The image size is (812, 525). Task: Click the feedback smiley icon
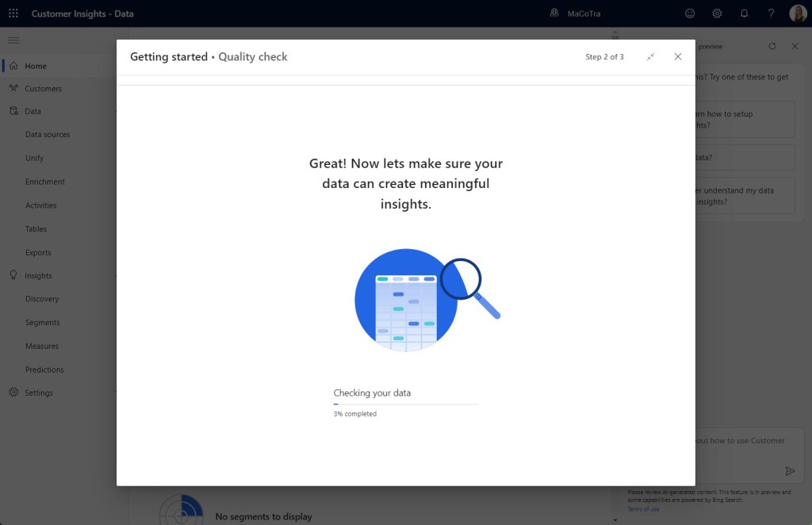click(690, 13)
